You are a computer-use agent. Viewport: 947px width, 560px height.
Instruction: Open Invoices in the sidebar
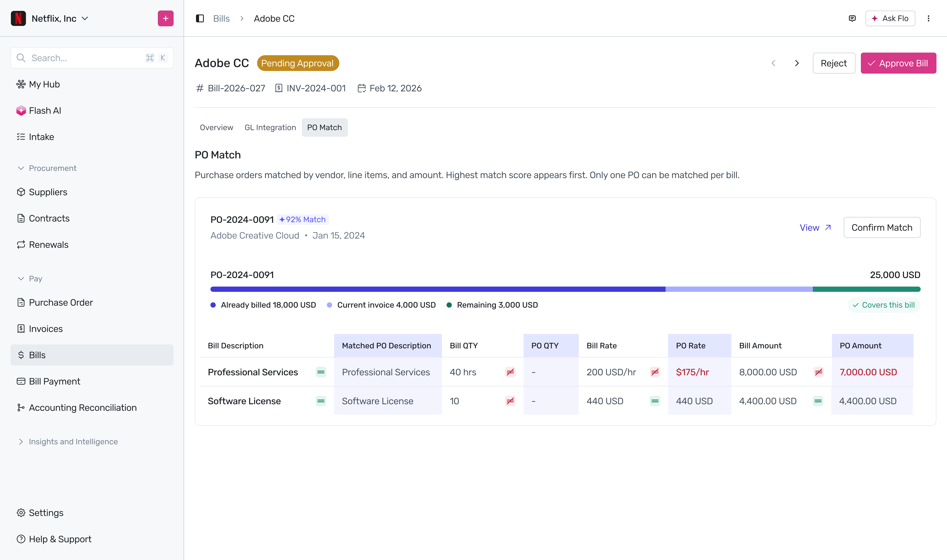point(92,329)
